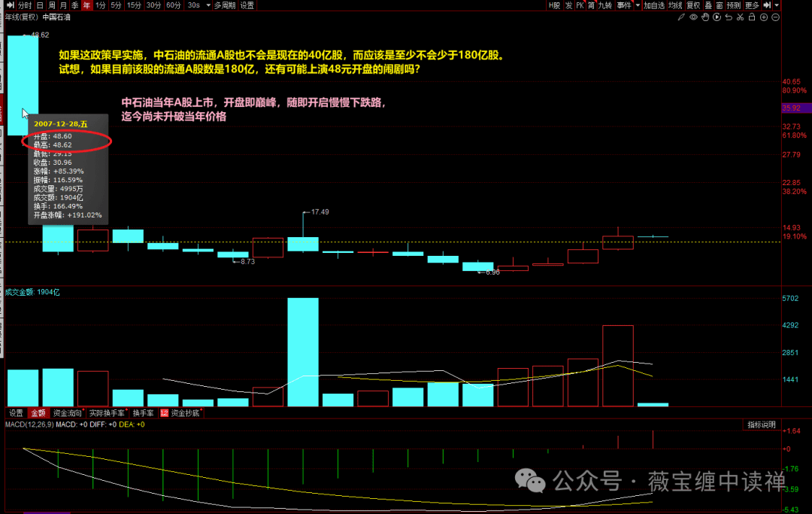Select the 年 yearly period tab
812x514 pixels.
coord(86,5)
